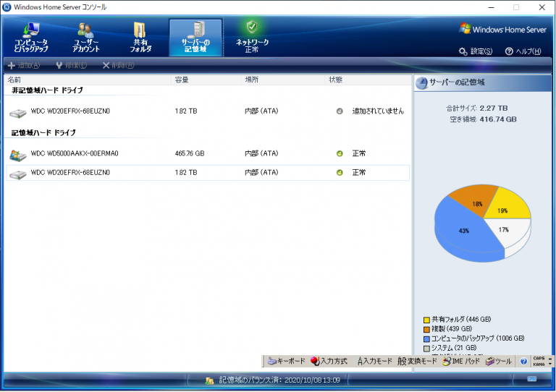Click the Network status shield icon
This screenshot has height=392, width=556.
tap(252, 27)
